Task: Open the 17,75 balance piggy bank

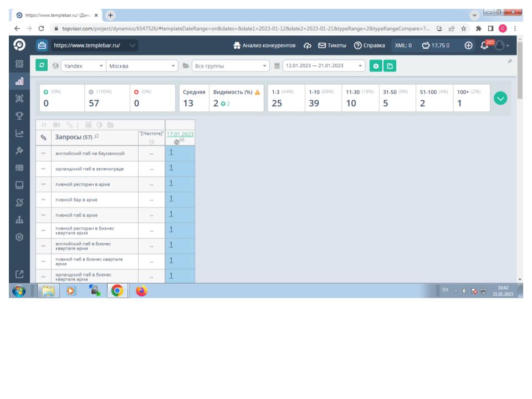Action: point(436,45)
